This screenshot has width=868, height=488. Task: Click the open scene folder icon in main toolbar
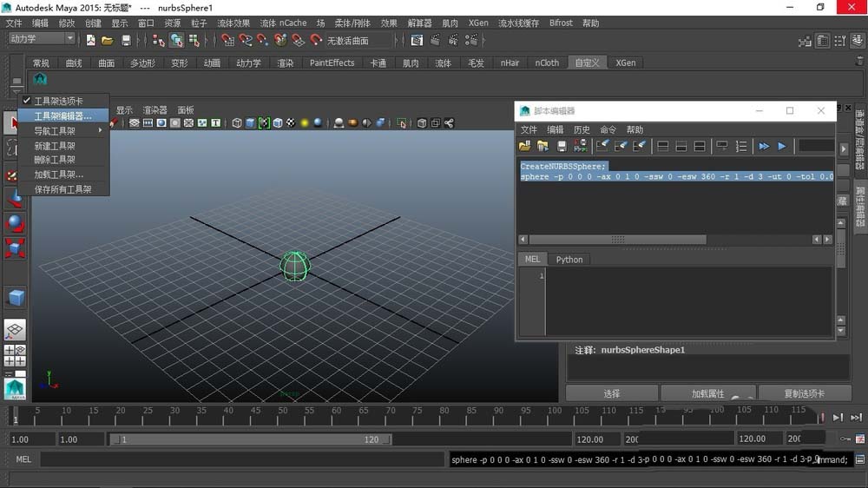[x=108, y=40]
